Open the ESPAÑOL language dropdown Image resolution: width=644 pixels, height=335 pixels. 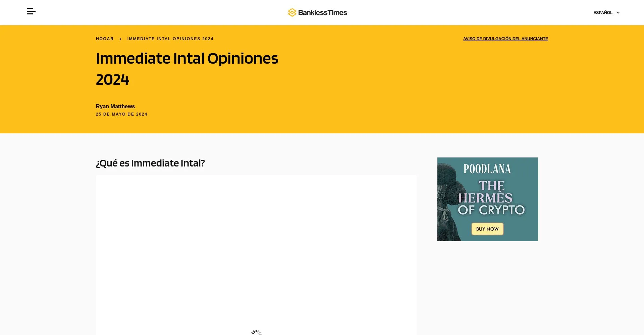(x=606, y=13)
